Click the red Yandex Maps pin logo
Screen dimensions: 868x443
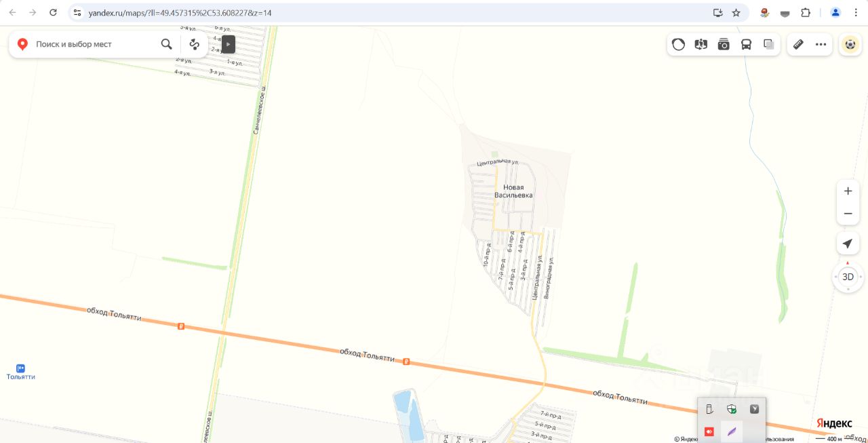tap(22, 44)
